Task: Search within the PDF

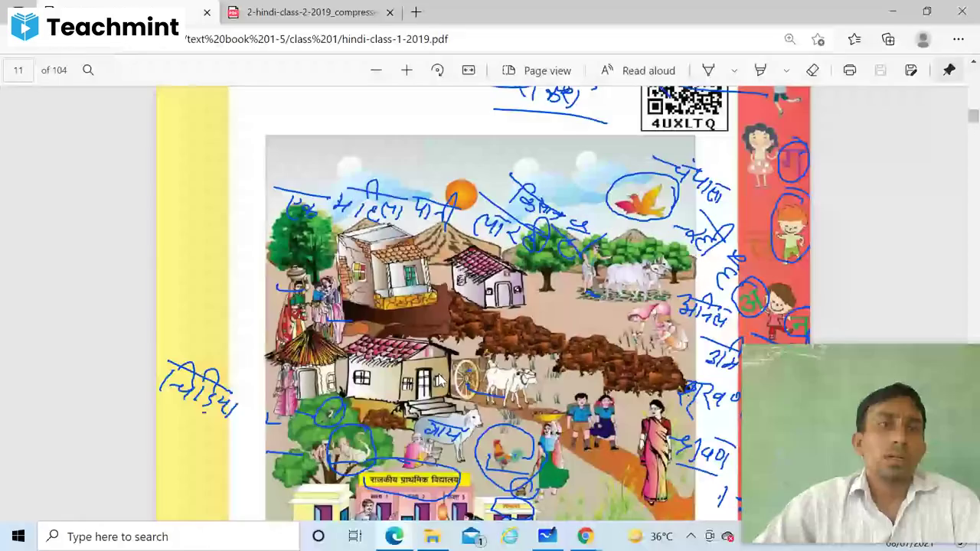Action: 88,70
